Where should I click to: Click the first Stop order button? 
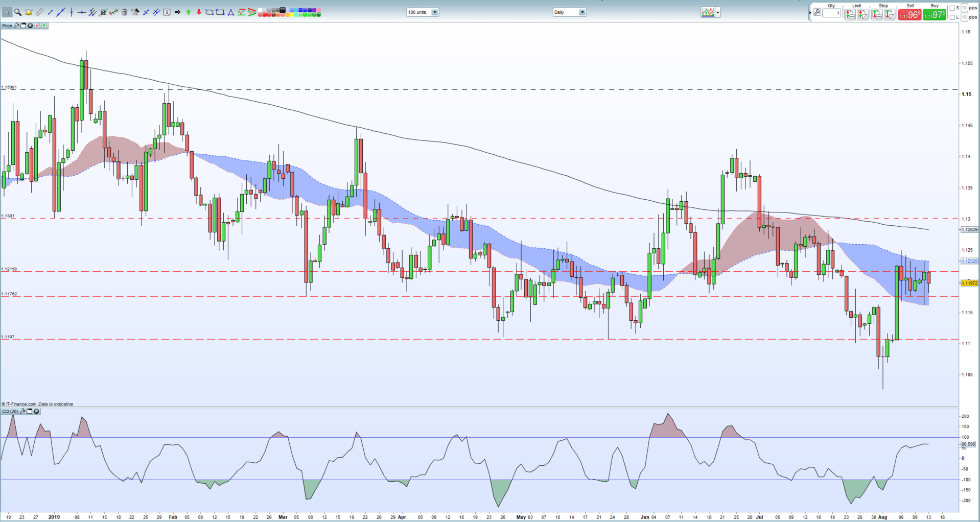(877, 14)
